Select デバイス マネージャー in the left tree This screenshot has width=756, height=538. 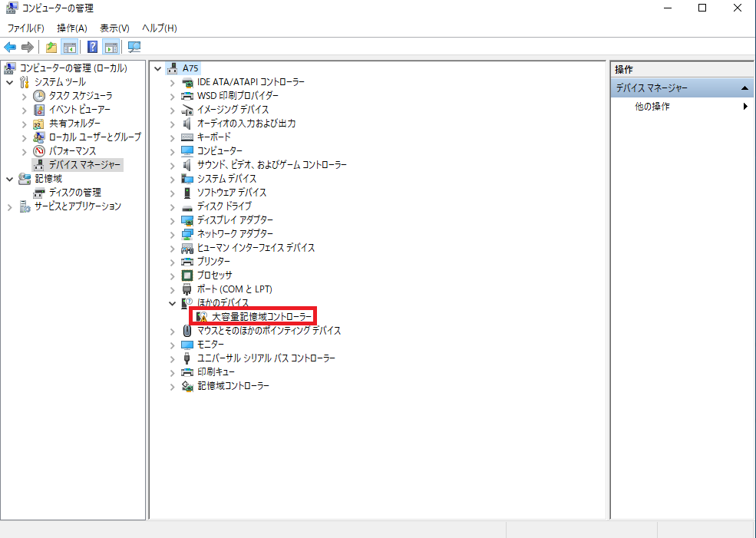[x=84, y=165]
